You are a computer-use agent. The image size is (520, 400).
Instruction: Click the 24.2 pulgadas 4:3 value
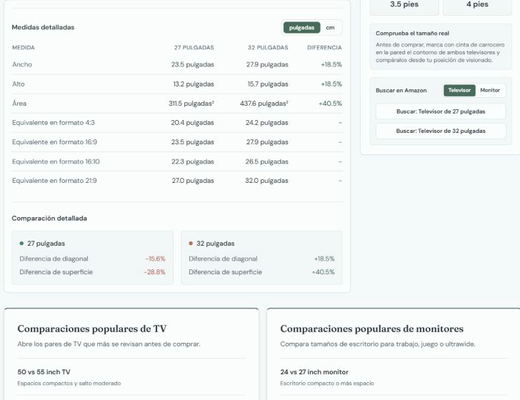267,123
